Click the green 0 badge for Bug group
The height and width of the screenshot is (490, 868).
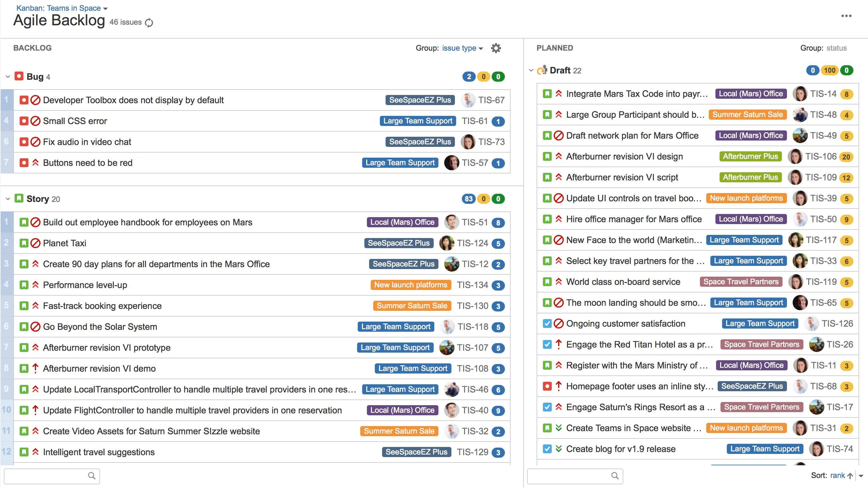pyautogui.click(x=498, y=77)
